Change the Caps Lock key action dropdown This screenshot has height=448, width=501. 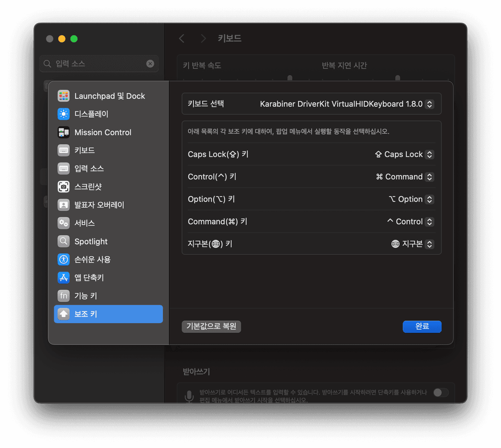tap(429, 155)
